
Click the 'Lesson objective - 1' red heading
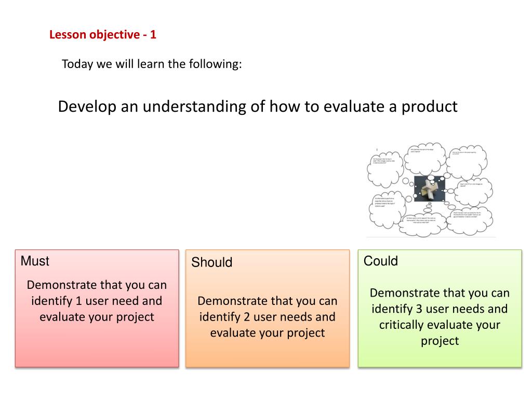tap(102, 35)
